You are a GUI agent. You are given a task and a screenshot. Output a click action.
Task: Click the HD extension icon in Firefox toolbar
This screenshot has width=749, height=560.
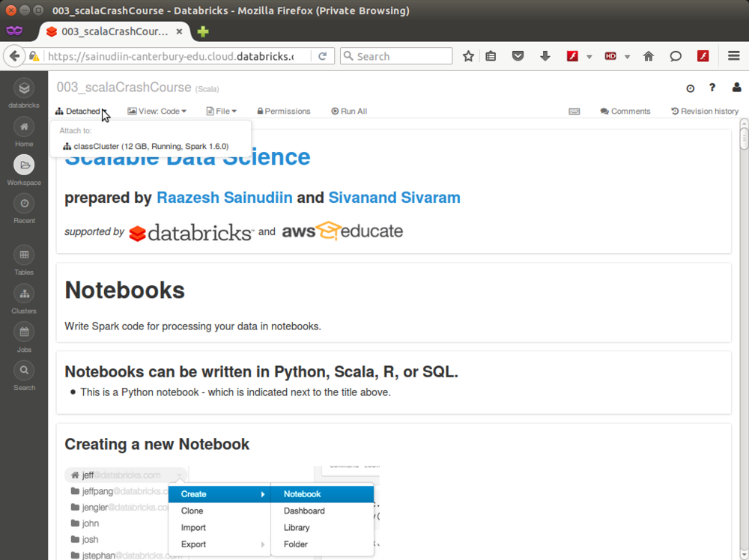point(610,56)
